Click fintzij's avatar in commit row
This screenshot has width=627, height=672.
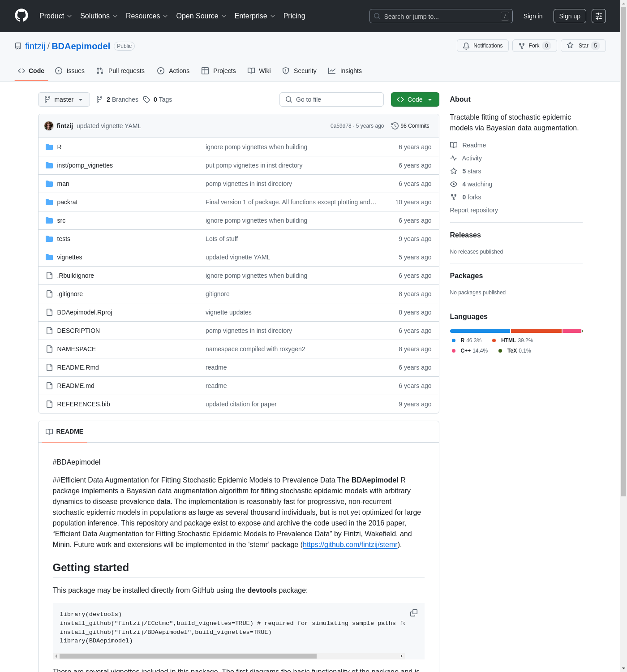pyautogui.click(x=49, y=126)
